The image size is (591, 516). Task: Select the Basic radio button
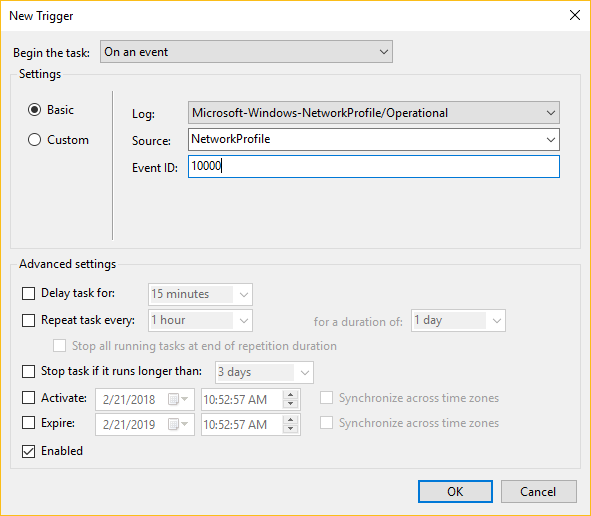click(34, 110)
